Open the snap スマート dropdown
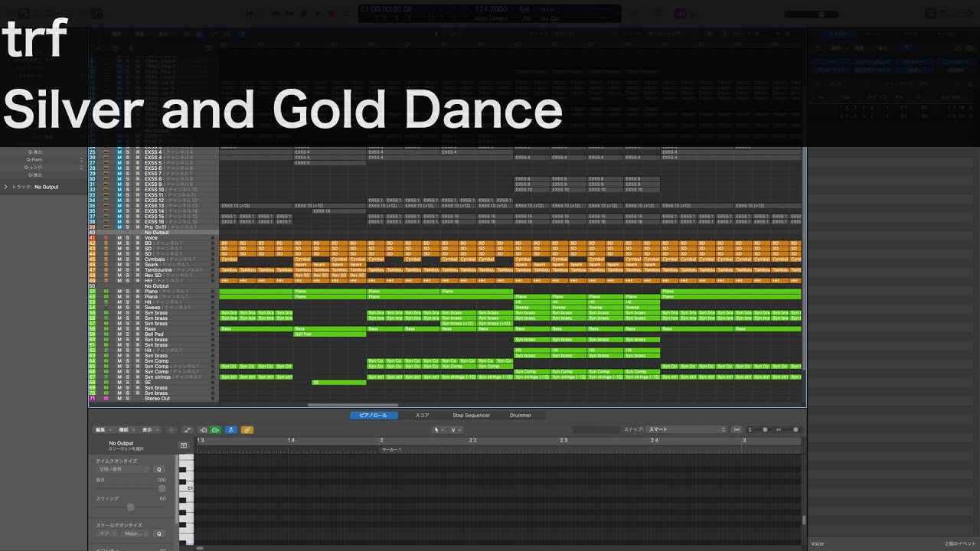 [687, 430]
